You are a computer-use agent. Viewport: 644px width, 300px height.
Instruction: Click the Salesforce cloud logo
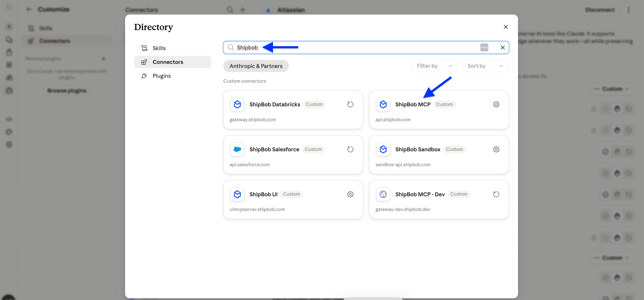[237, 149]
